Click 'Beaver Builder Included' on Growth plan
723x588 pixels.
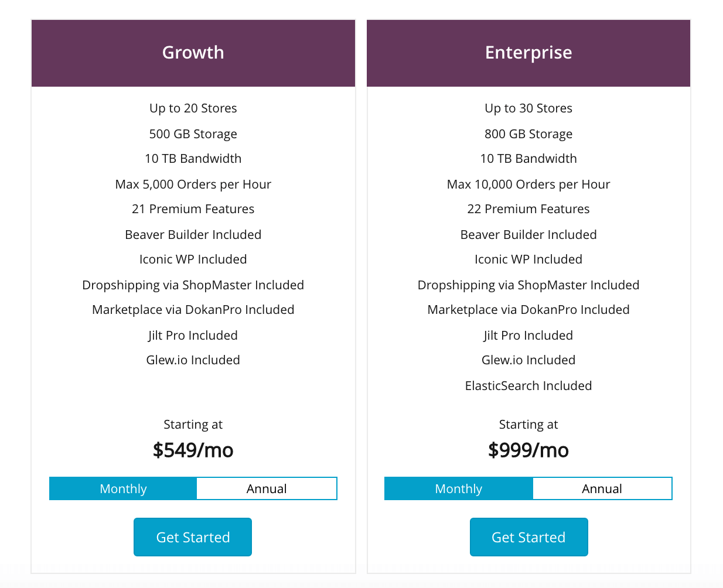coord(193,234)
